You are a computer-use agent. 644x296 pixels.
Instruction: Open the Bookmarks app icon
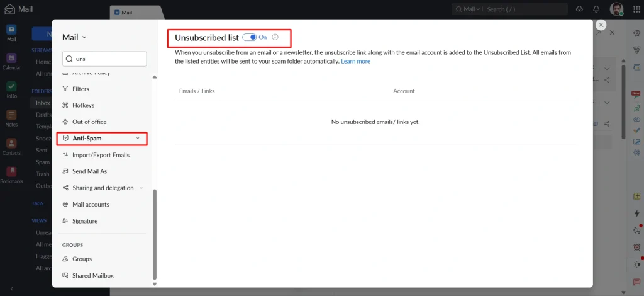11,174
